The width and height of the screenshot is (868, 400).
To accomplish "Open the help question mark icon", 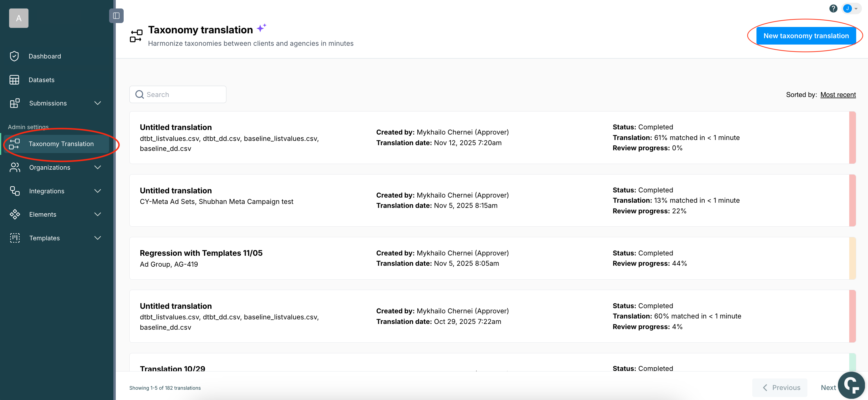I will (x=834, y=8).
